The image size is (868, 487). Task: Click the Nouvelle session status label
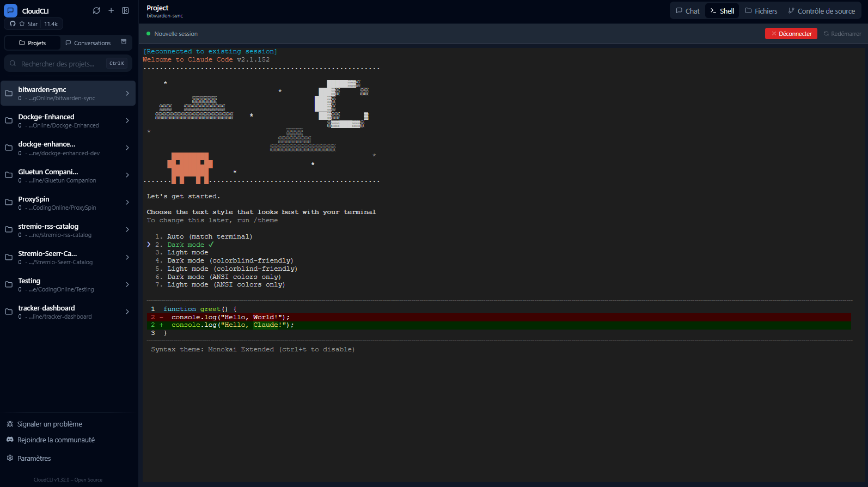point(176,34)
